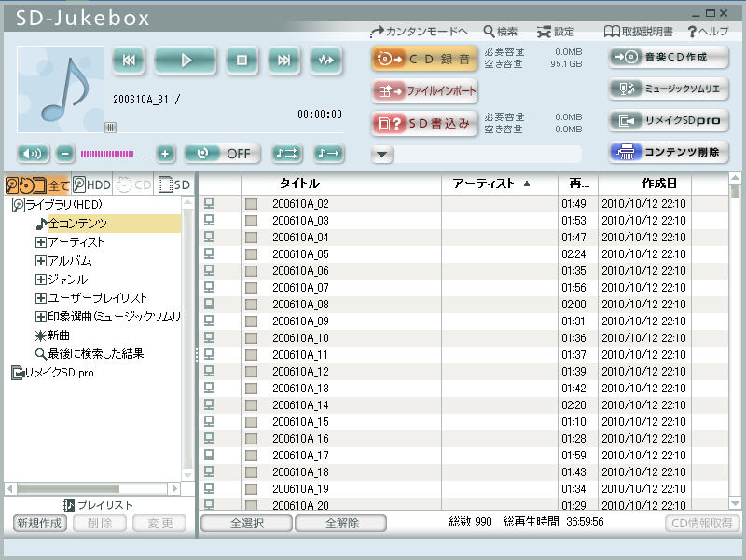Toggle the single-track play mode icon
Screen dimensions: 746x560
coord(329,154)
